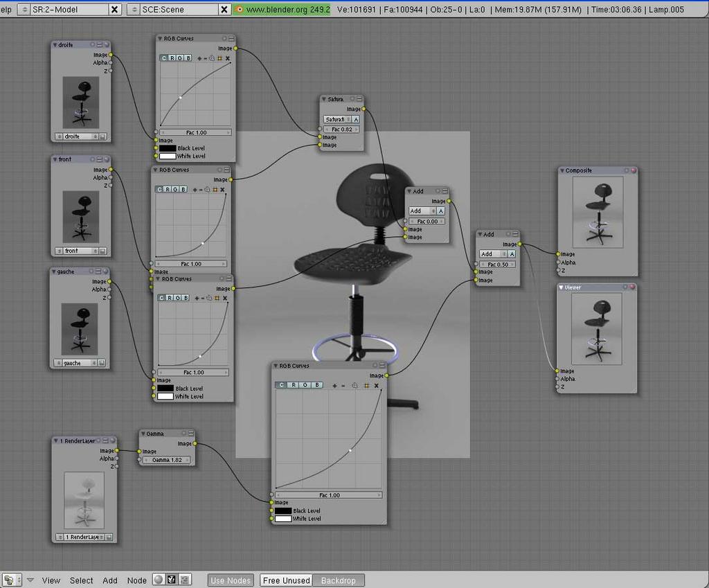Select B channel on Gamma-fed RGB Curves node

[317, 385]
